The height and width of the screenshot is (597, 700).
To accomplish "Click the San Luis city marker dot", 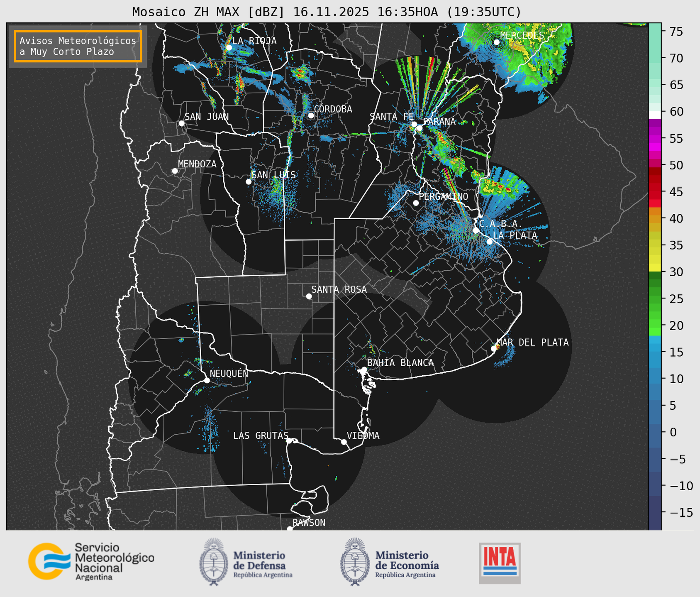I will [x=249, y=182].
